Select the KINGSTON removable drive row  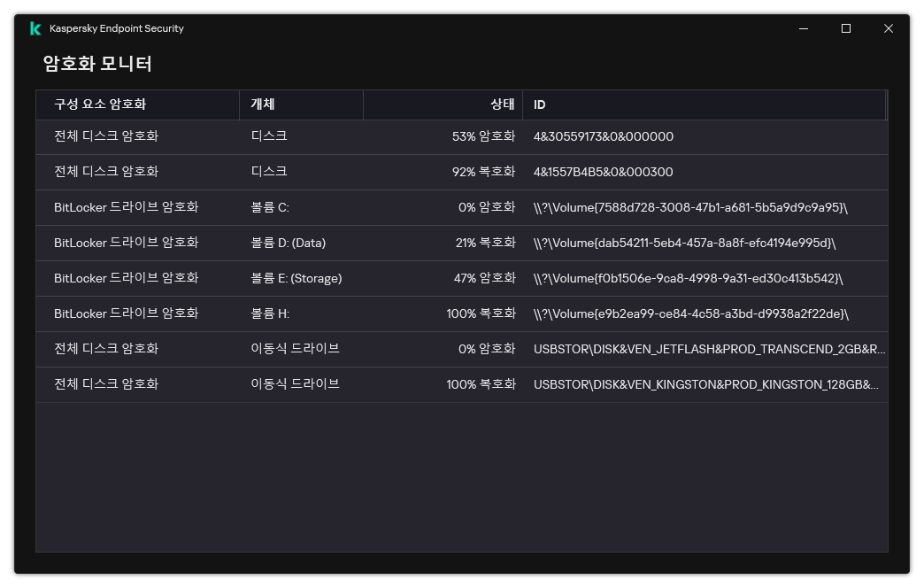click(x=354, y=384)
